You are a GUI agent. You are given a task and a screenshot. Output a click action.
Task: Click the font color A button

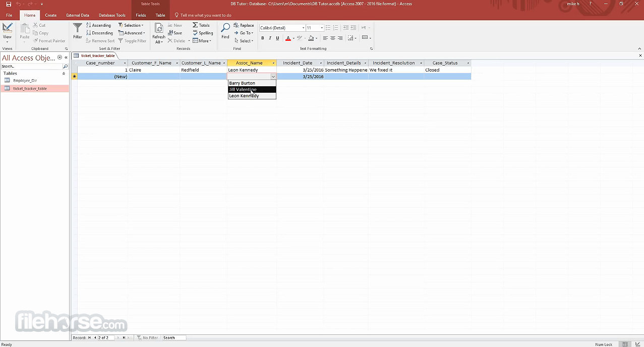pyautogui.click(x=288, y=38)
